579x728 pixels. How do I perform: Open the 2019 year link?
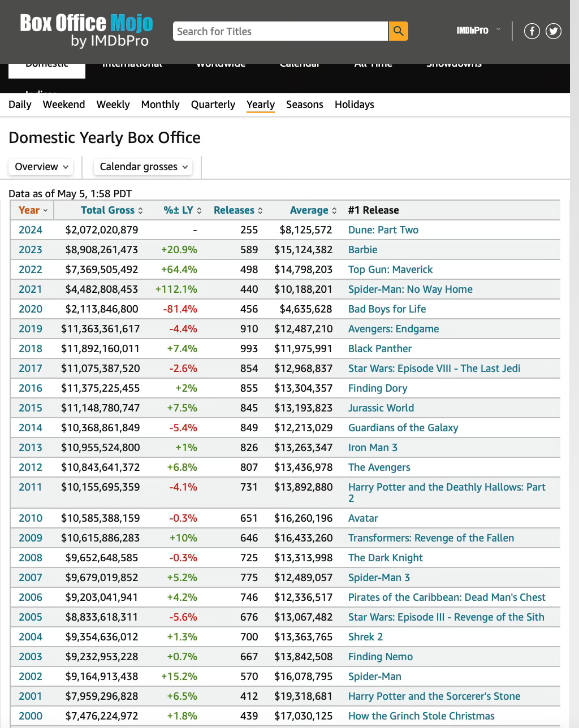[31, 329]
